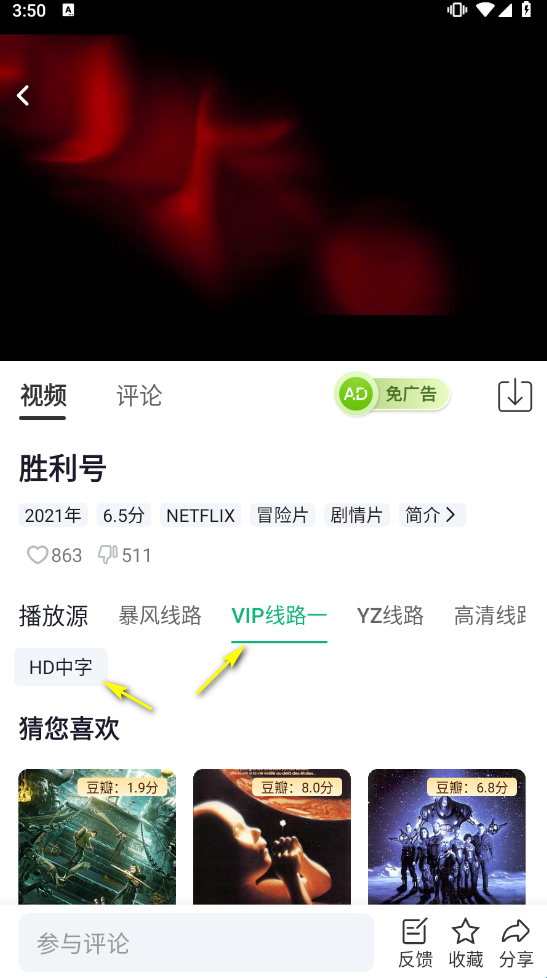The height and width of the screenshot is (978, 547).
Task: Play the HD中字 episode
Action: (61, 667)
